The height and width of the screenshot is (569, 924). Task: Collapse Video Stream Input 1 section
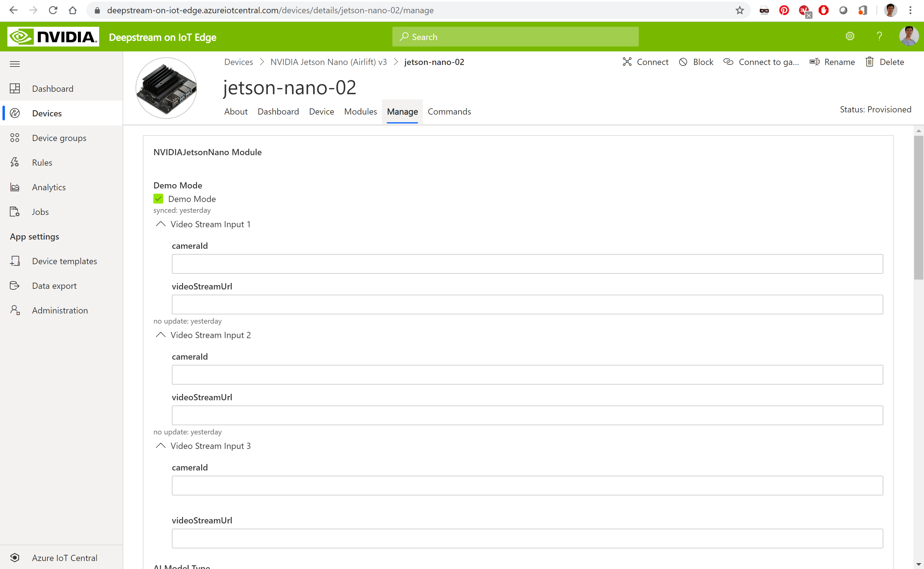(x=161, y=224)
